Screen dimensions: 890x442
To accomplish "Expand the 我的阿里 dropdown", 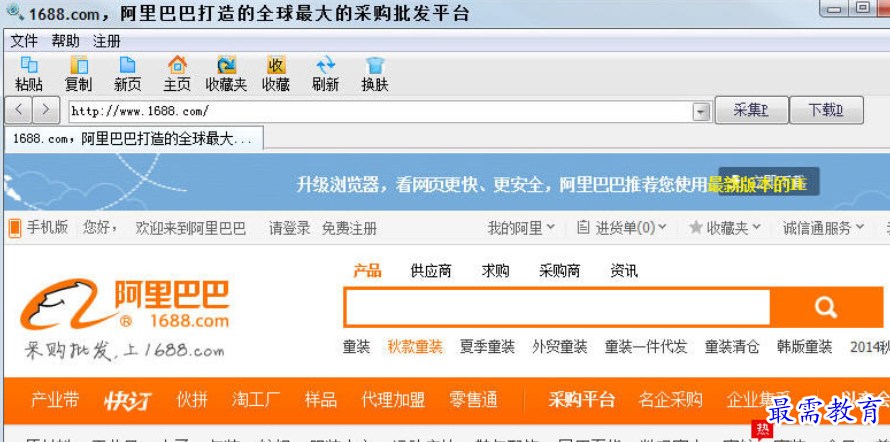I will [x=521, y=229].
